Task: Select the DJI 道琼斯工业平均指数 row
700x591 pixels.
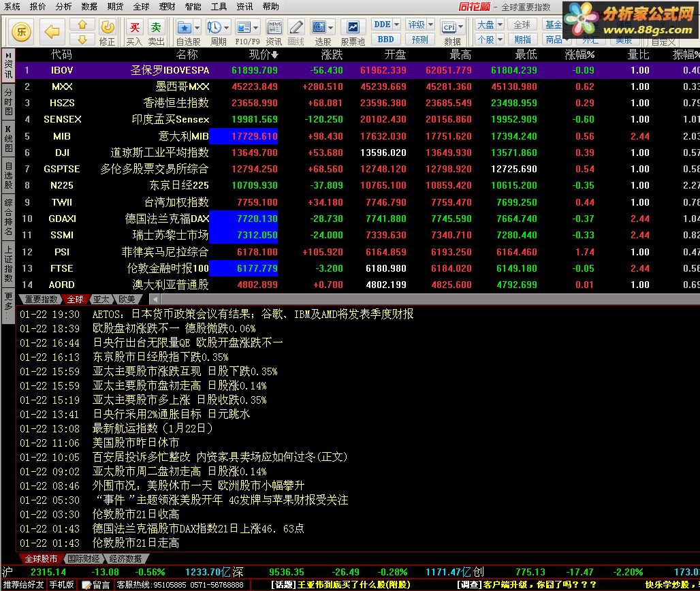Action: point(357,153)
